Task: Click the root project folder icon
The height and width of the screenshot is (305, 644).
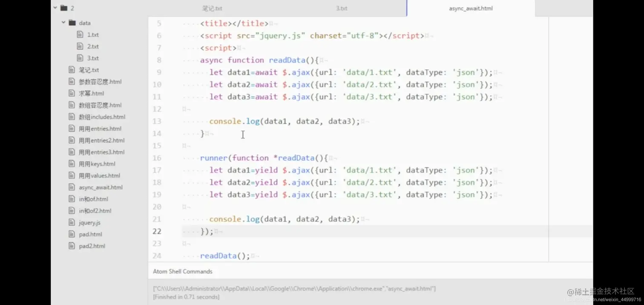Action: pyautogui.click(x=64, y=8)
